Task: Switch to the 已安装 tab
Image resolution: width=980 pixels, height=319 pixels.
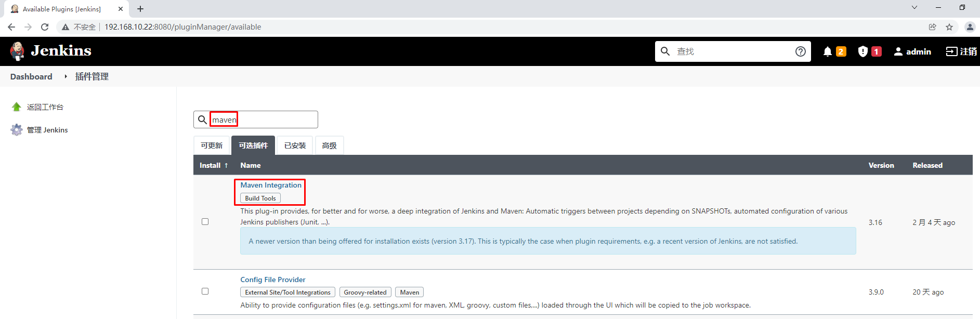Action: 295,145
